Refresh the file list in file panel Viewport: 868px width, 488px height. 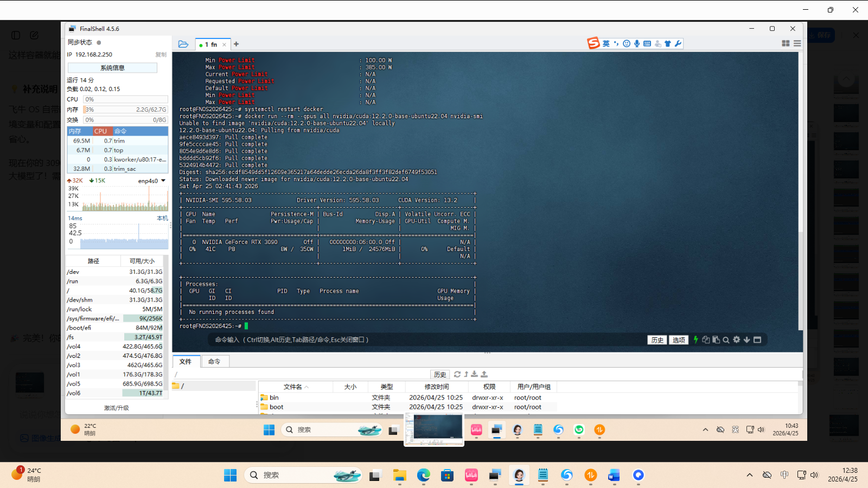(x=457, y=374)
